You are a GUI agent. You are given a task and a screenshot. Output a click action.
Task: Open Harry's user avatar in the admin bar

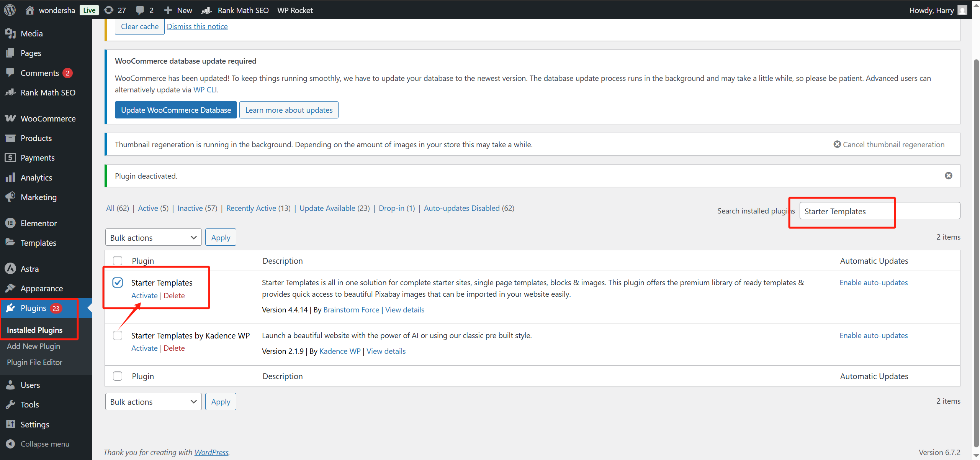pos(962,10)
